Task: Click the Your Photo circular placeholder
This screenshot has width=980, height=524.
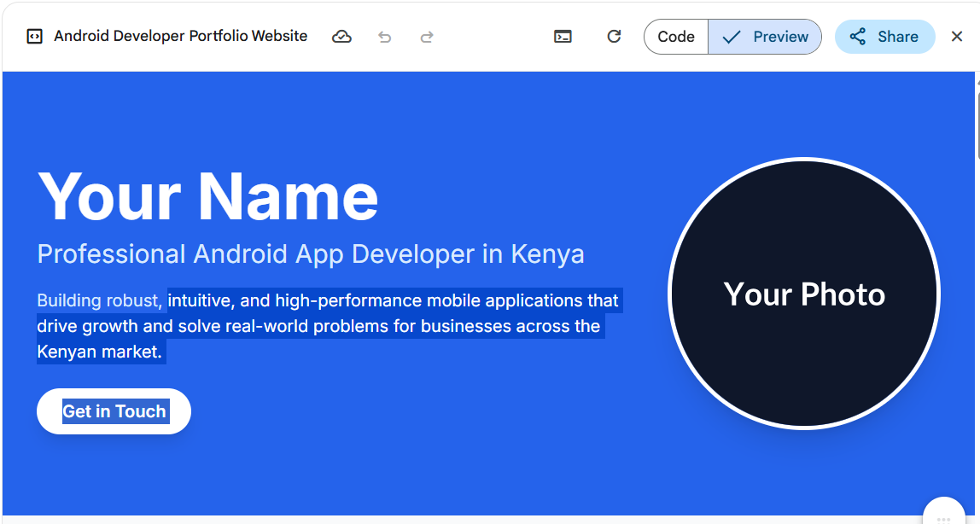Action: pyautogui.click(x=804, y=294)
